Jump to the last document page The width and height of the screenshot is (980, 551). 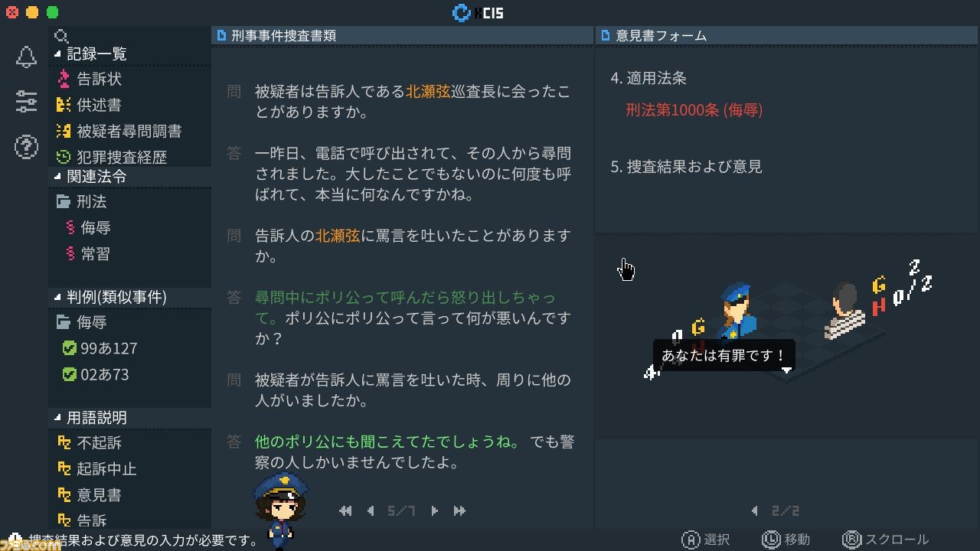click(x=459, y=510)
